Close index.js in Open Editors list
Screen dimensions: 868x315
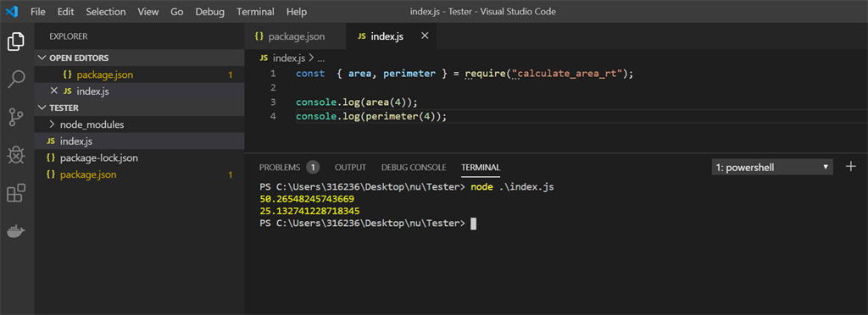(53, 91)
